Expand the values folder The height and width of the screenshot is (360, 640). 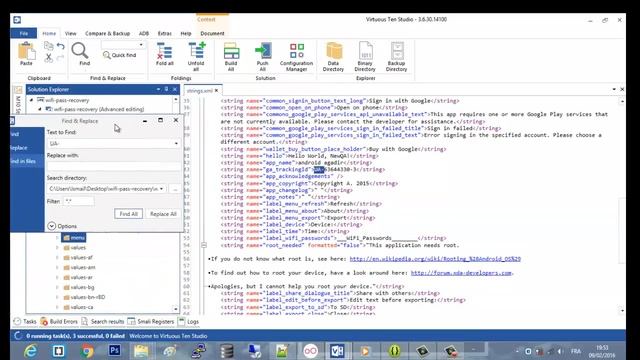(57, 247)
